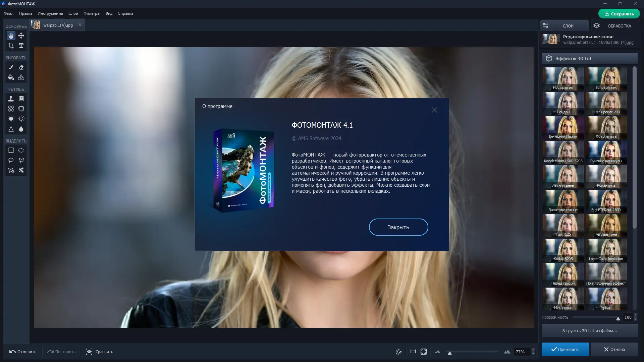Select the Brush drawing tool
The width and height of the screenshot is (644, 362).
[x=11, y=67]
